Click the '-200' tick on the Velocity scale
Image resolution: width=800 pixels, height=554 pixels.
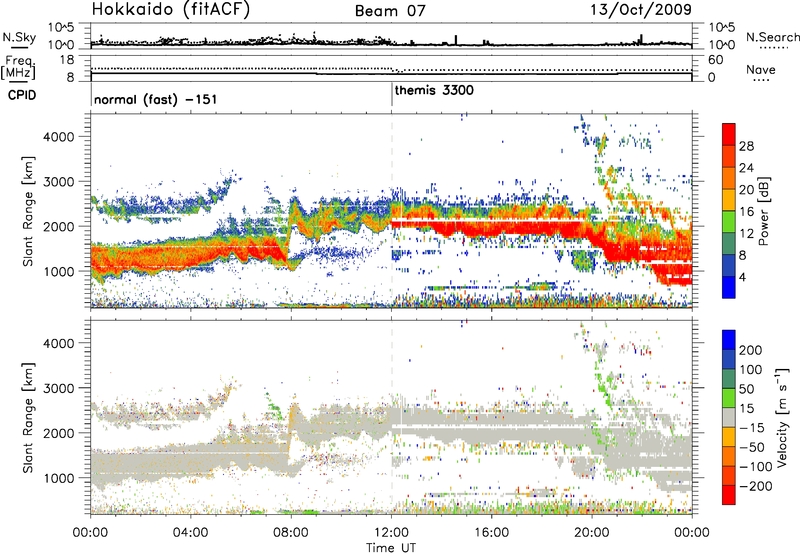pos(756,486)
